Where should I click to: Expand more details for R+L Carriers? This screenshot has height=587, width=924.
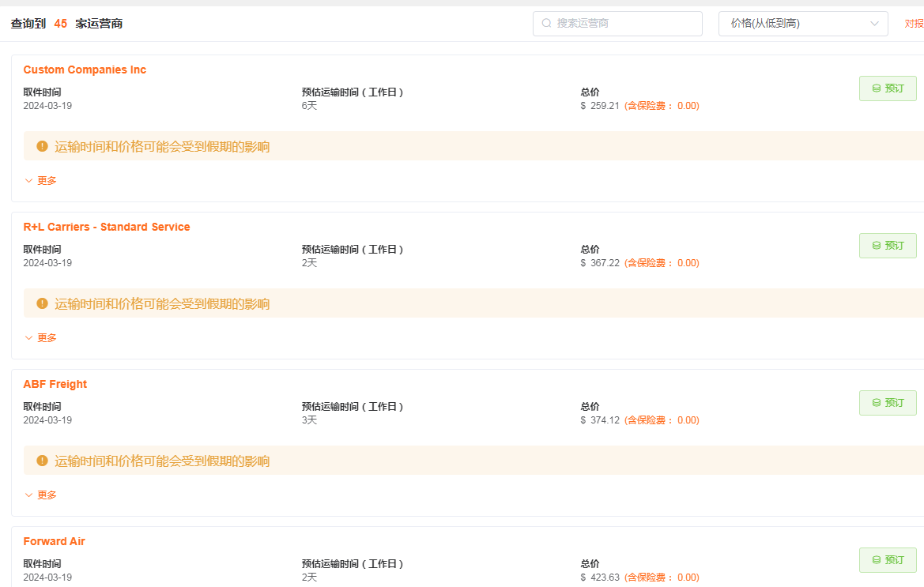point(40,337)
